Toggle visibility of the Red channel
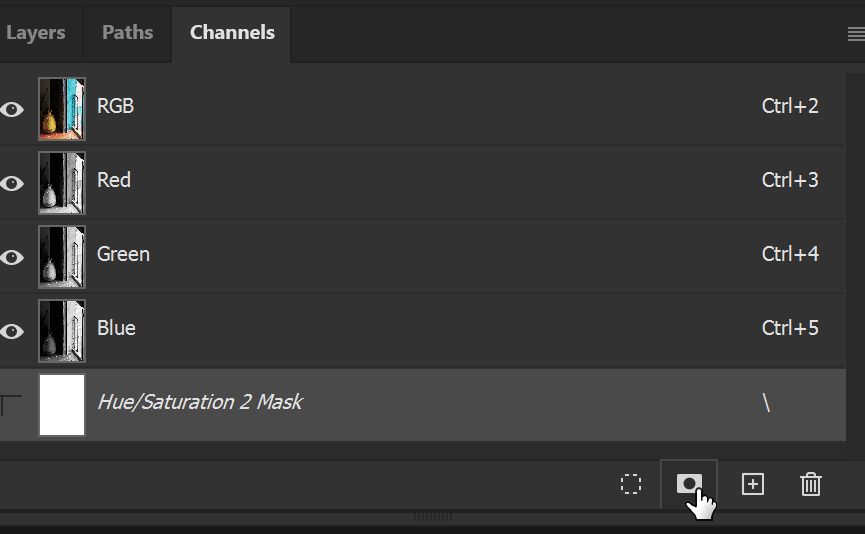The height and width of the screenshot is (534, 865). pos(12,183)
